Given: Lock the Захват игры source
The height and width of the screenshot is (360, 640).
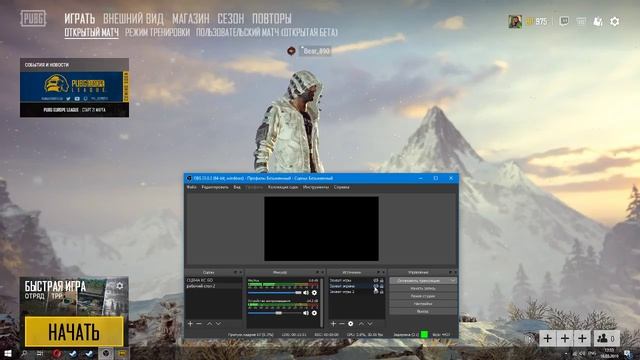Looking at the screenshot, I should [x=382, y=280].
